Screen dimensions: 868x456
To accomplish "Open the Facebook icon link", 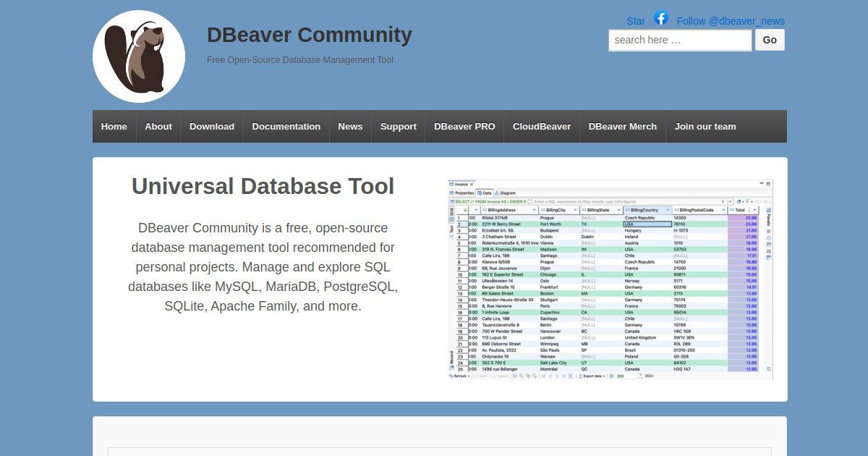I will (x=661, y=18).
